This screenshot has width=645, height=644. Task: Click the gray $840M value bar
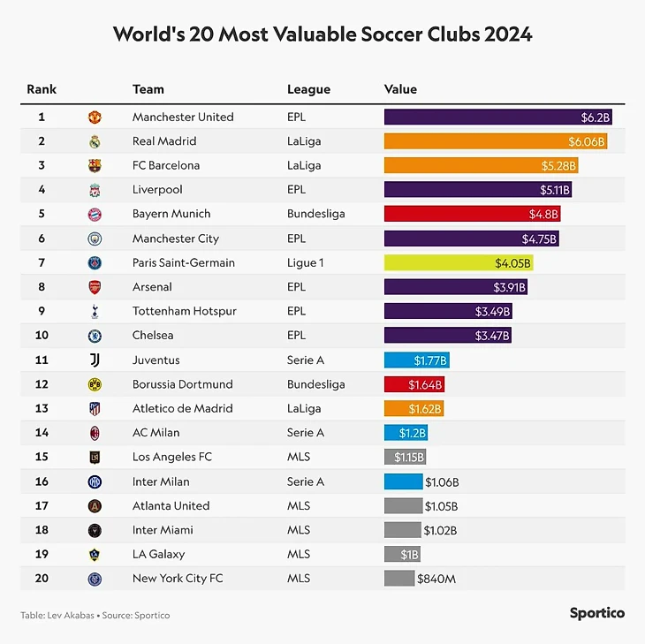tap(398, 579)
